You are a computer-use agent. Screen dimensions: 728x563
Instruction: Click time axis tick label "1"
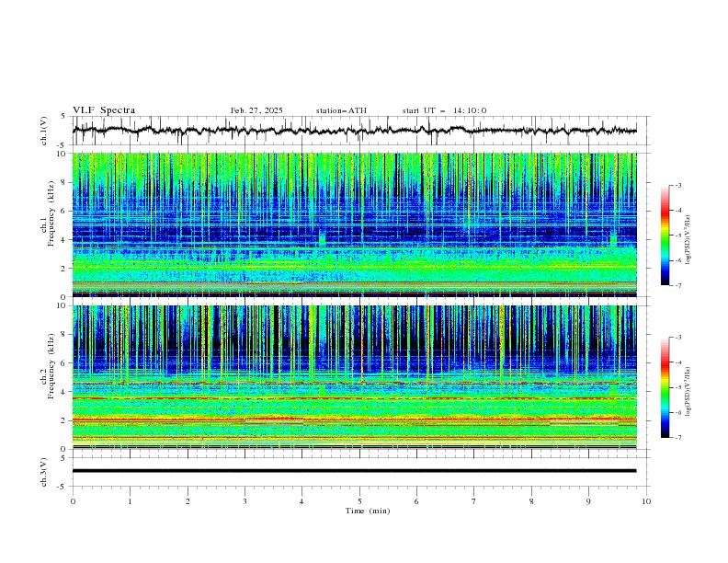click(130, 501)
